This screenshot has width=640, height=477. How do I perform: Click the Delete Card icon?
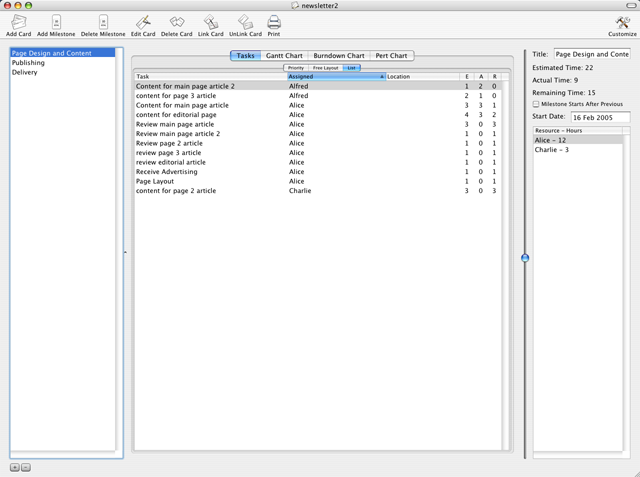pyautogui.click(x=176, y=22)
